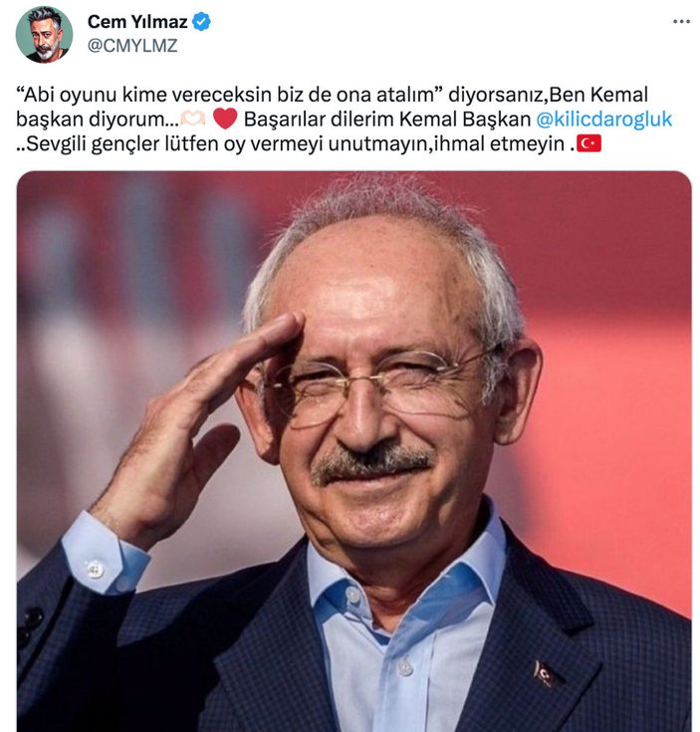Open the @CMYLMZ handle profile
The image size is (700, 732).
[132, 46]
